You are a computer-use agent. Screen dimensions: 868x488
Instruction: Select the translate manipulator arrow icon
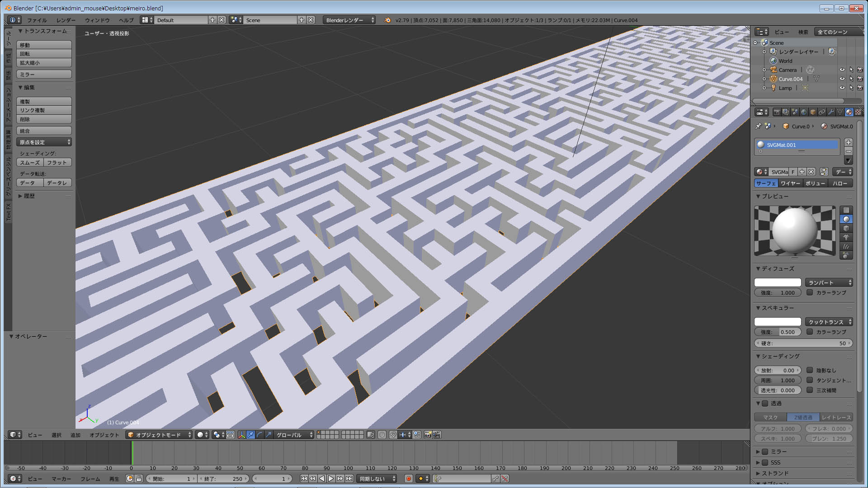click(250, 435)
